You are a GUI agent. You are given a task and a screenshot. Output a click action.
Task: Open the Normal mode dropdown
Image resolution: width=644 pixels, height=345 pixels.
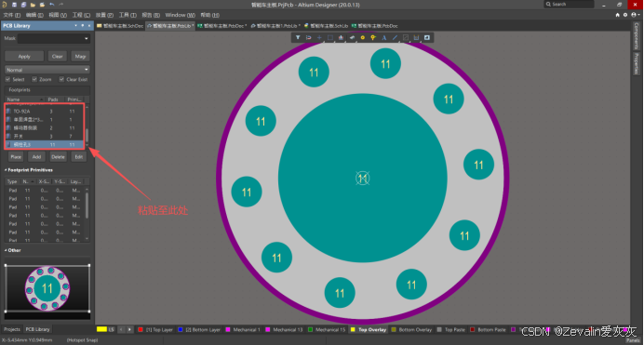(x=47, y=70)
